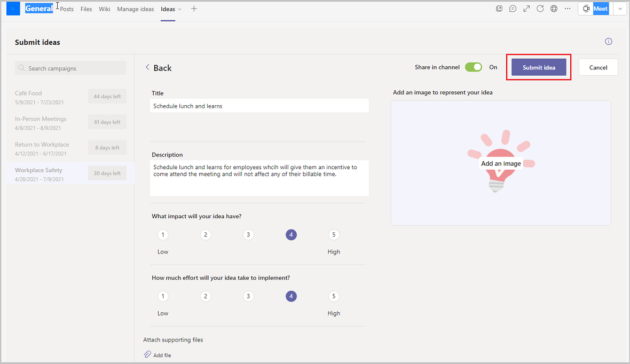
Task: Open the In-Person Meetings campaign
Action: coord(70,123)
